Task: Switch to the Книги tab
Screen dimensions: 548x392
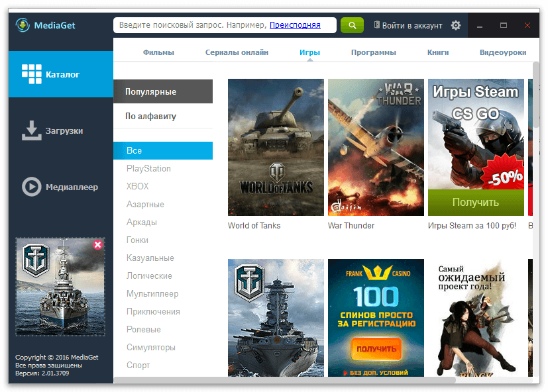Action: pos(438,52)
